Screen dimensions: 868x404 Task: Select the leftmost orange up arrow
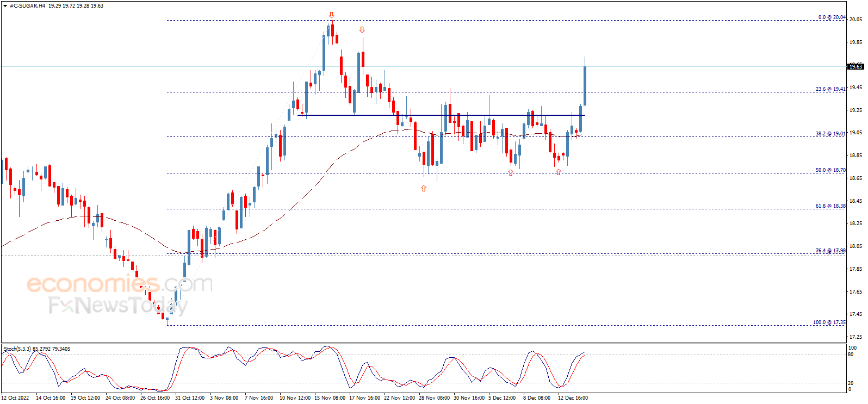point(424,189)
